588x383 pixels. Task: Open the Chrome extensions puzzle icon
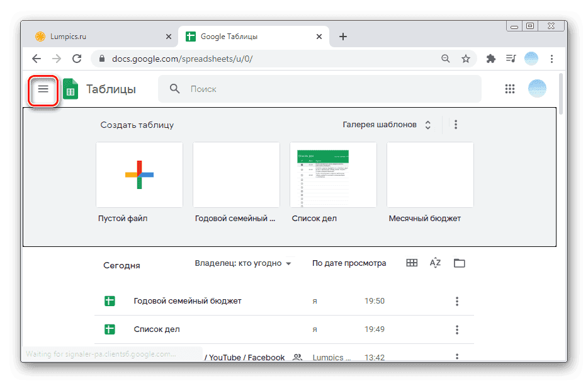click(x=491, y=59)
